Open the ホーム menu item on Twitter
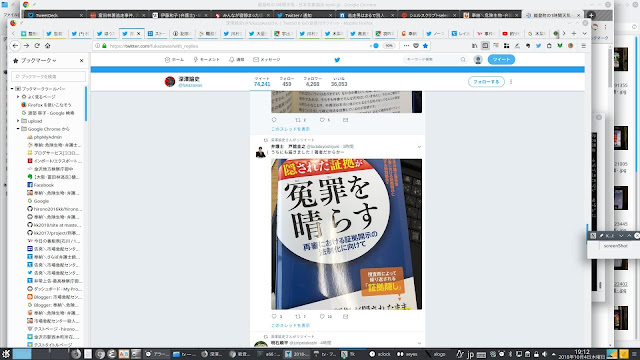This screenshot has height=360, width=640. (x=174, y=60)
